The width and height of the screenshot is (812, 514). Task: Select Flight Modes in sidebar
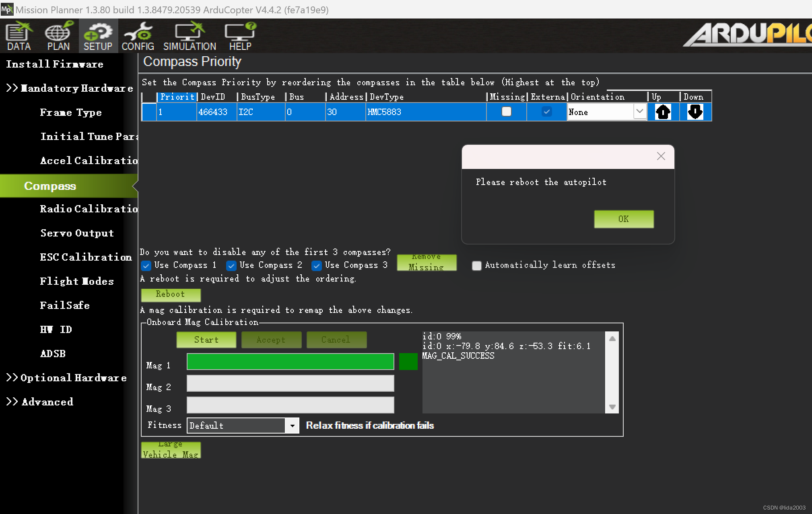point(76,281)
